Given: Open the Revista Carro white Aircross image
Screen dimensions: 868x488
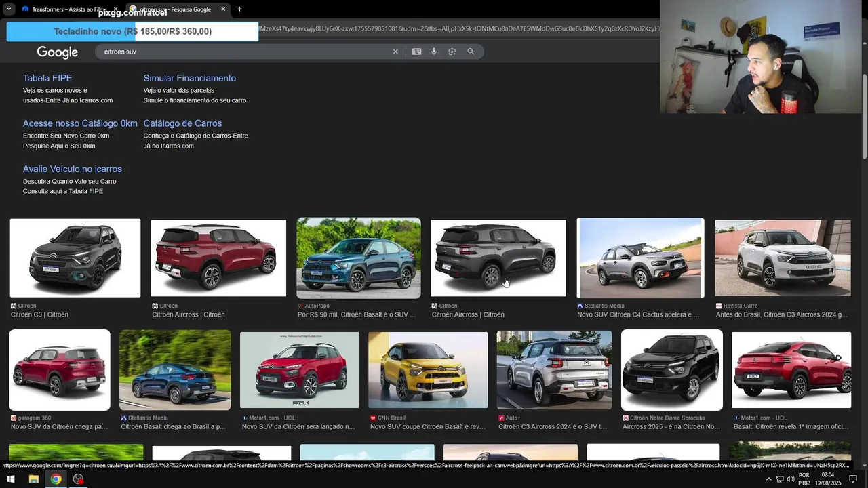Looking at the screenshot, I should point(783,258).
